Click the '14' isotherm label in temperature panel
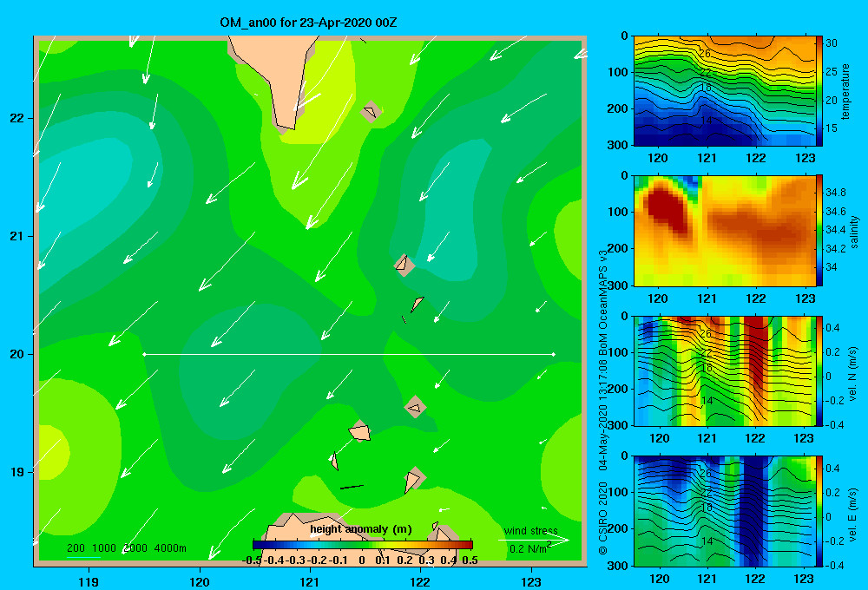 click(707, 120)
